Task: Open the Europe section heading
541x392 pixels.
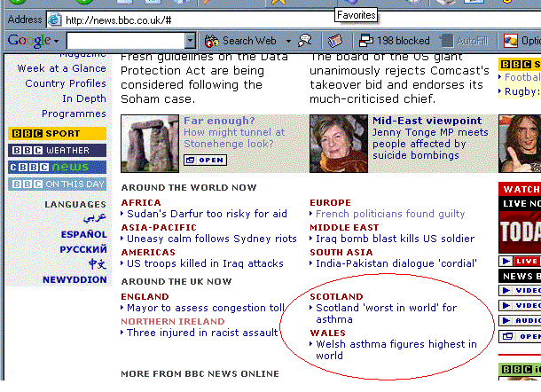Action: (x=331, y=202)
